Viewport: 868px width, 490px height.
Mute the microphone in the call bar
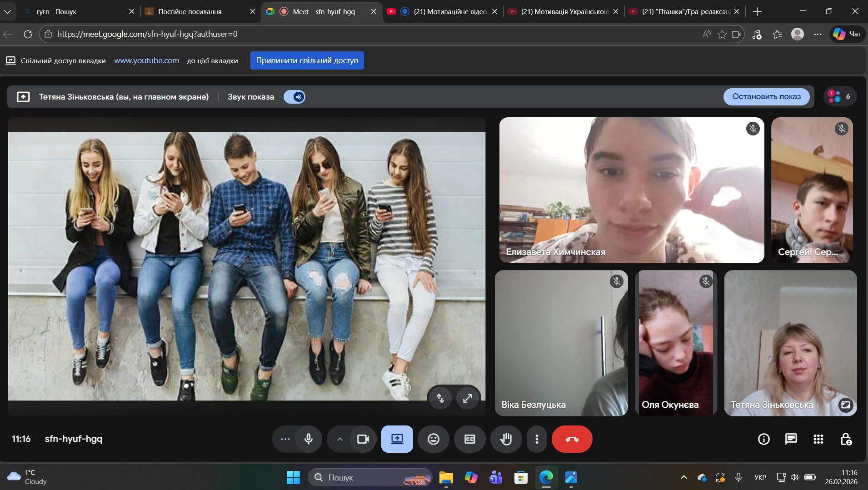coord(309,439)
